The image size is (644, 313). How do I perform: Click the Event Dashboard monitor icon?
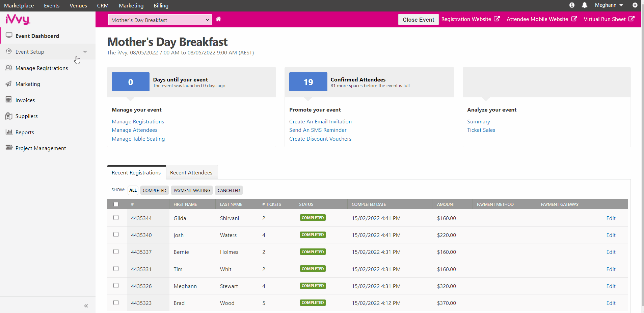click(9, 35)
